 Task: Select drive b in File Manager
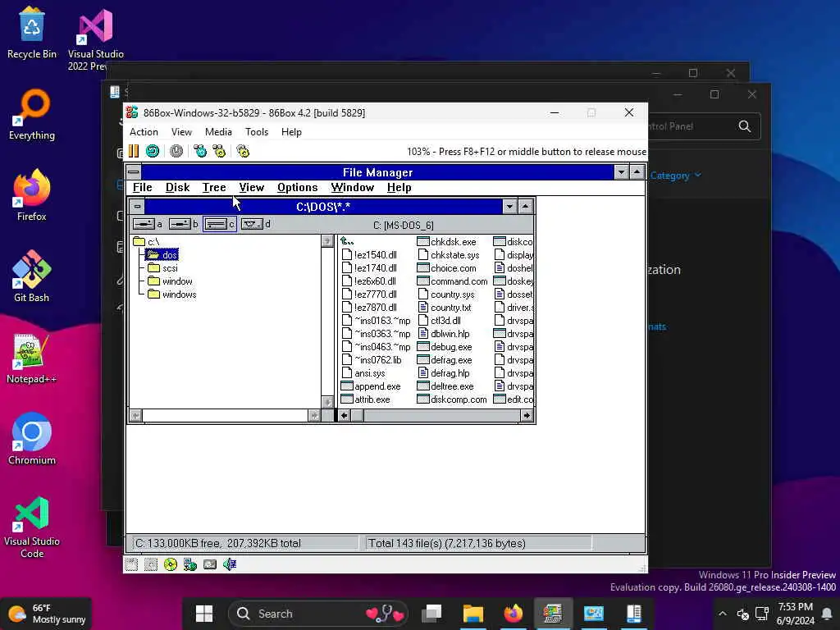click(x=183, y=224)
